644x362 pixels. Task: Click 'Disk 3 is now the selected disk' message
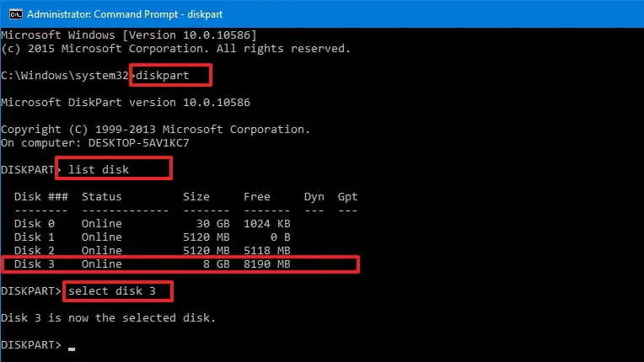(x=108, y=318)
